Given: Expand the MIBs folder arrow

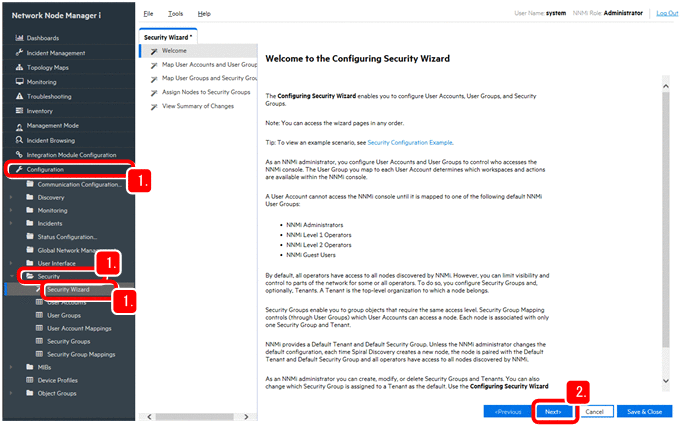Looking at the screenshot, I should [x=11, y=367].
